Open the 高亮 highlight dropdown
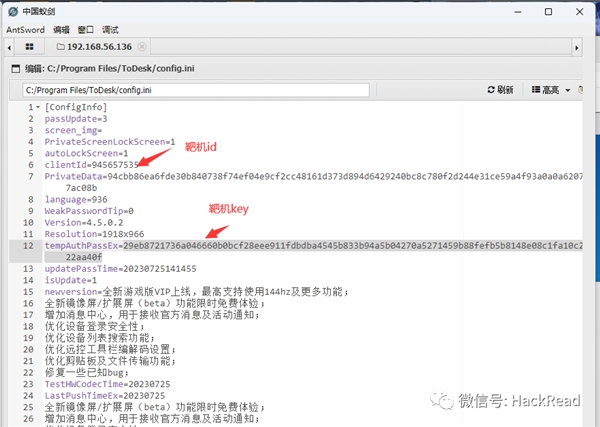This screenshot has width=600, height=427. 551,90
